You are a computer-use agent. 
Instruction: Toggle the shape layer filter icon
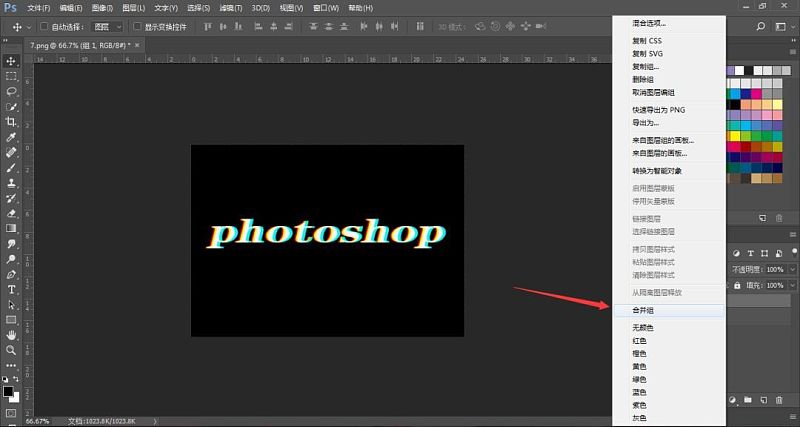(x=764, y=254)
